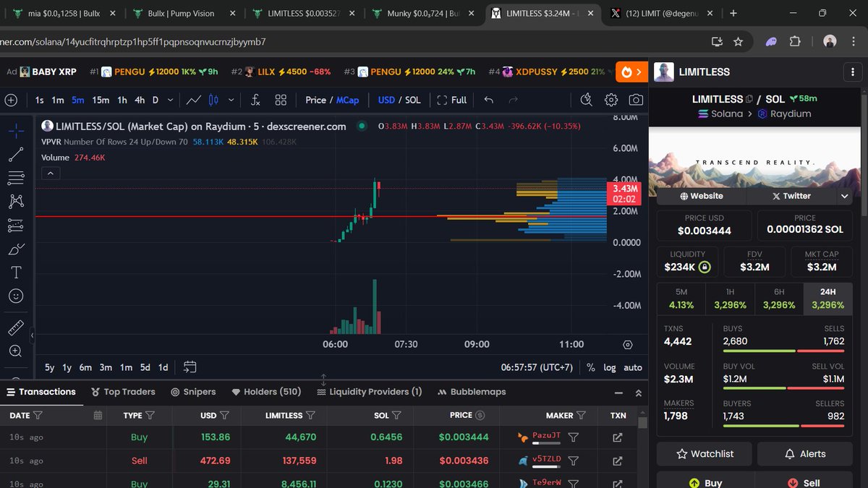Open Liquidity Providers (1) tab
Screen dimensions: 868x488
coord(370,392)
